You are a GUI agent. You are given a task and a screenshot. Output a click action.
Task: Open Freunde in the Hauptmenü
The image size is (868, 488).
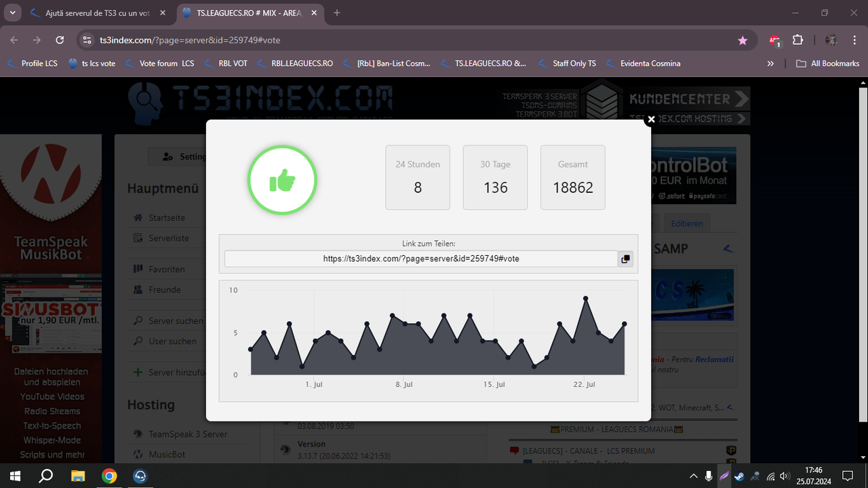[x=165, y=289]
